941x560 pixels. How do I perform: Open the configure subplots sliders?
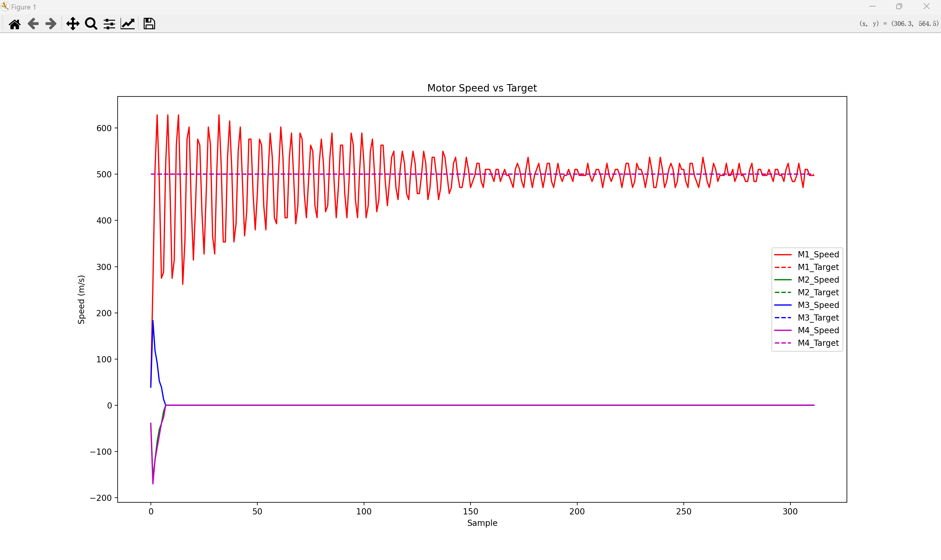click(109, 24)
